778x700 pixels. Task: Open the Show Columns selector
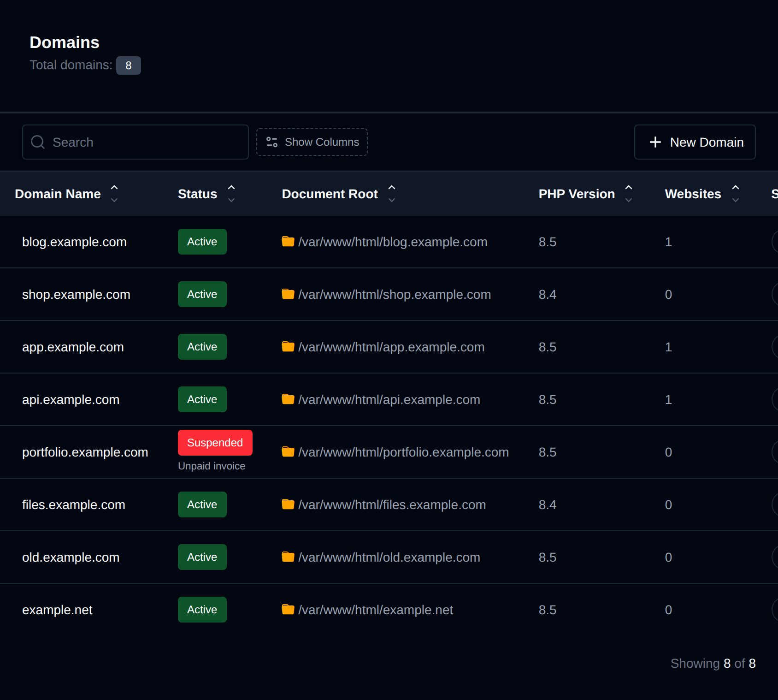point(312,142)
